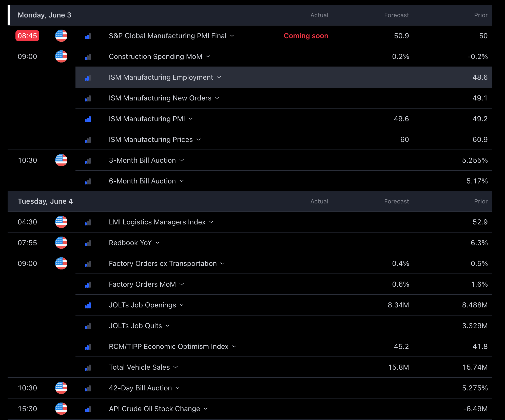Viewport: 505px width, 420px height.
Task: Expand the 42-Day Bill Auction chevron
Action: [x=178, y=388]
